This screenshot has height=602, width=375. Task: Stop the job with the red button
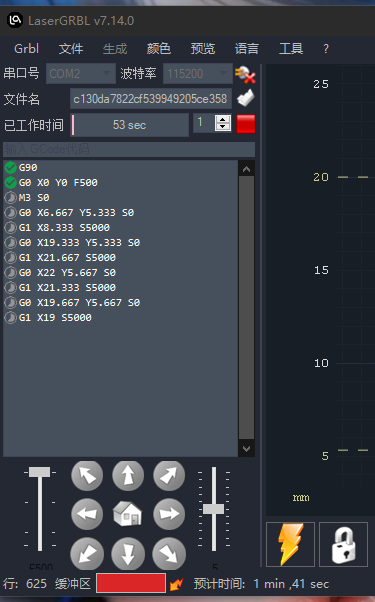tap(246, 124)
